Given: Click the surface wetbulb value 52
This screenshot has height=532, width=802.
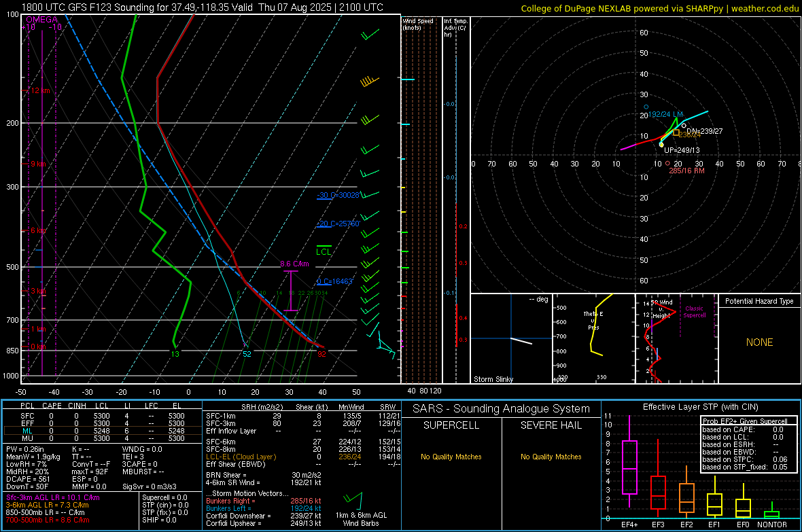Looking at the screenshot, I should [247, 354].
